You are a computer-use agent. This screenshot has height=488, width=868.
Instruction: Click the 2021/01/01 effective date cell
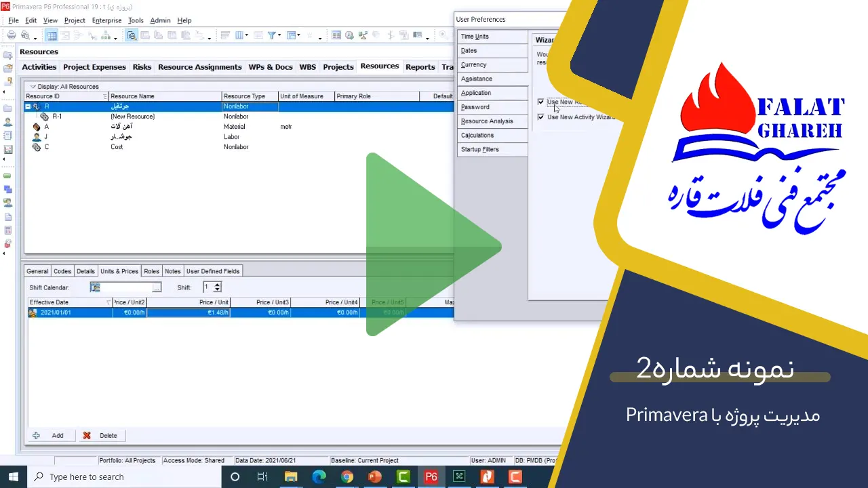[x=70, y=312]
